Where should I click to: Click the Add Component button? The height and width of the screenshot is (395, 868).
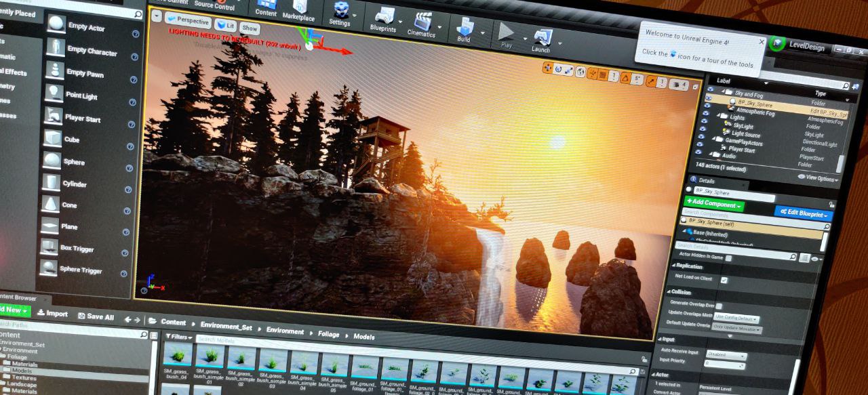[714, 204]
